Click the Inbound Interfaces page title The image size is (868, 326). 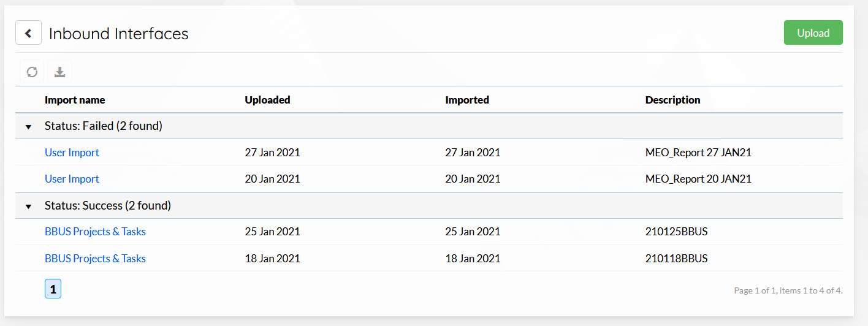119,34
